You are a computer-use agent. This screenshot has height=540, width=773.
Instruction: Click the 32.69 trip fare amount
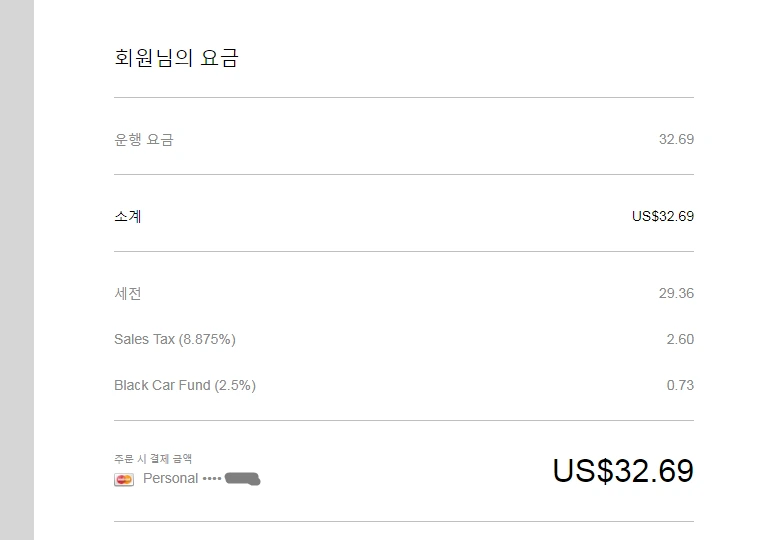click(x=676, y=140)
